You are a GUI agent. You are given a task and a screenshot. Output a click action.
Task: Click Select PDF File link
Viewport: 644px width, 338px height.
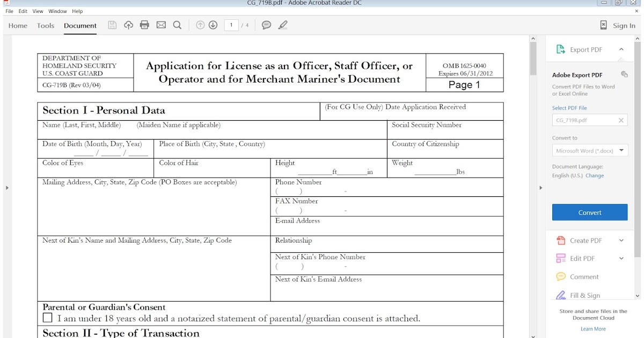click(569, 108)
